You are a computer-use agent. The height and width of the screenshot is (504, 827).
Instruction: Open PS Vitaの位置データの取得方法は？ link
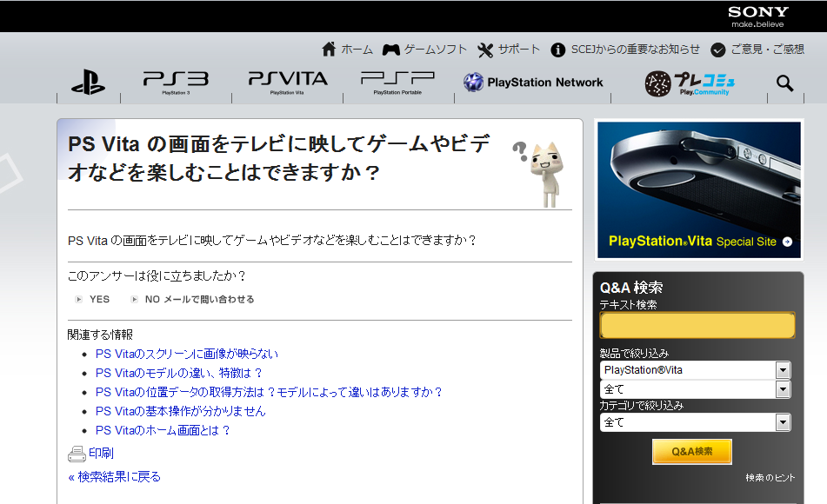pyautogui.click(x=269, y=392)
